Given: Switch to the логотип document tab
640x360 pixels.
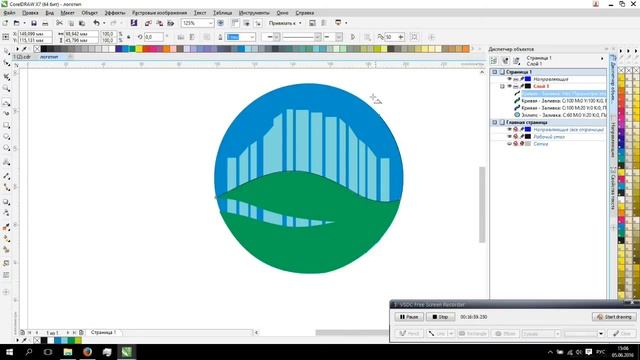Looking at the screenshot, I should point(49,57).
